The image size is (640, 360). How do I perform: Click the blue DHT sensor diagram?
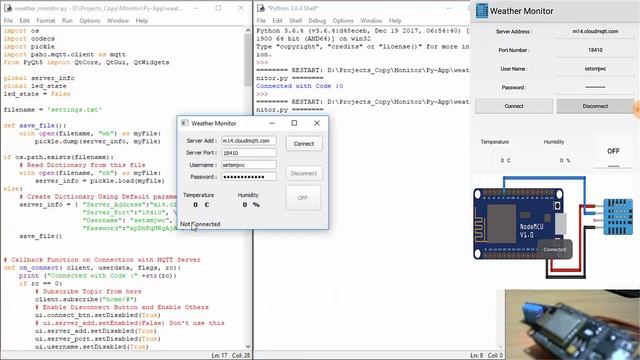tap(618, 217)
